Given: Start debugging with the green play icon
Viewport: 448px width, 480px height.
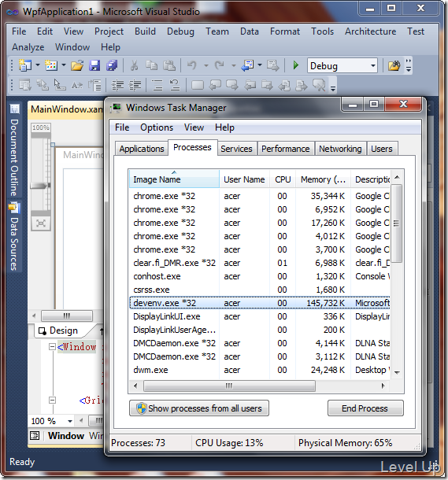Looking at the screenshot, I should (296, 65).
